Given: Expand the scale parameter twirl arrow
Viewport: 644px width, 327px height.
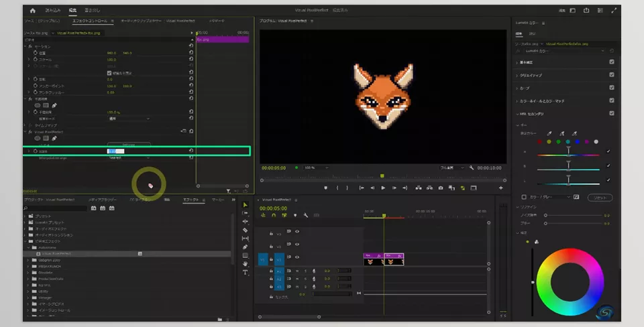Looking at the screenshot, I should tap(29, 151).
